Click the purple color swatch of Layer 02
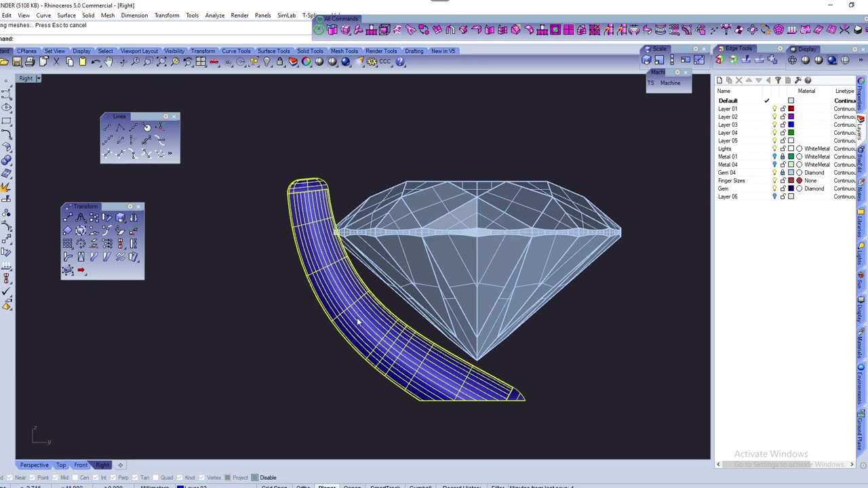The height and width of the screenshot is (488, 868). [x=791, y=117]
